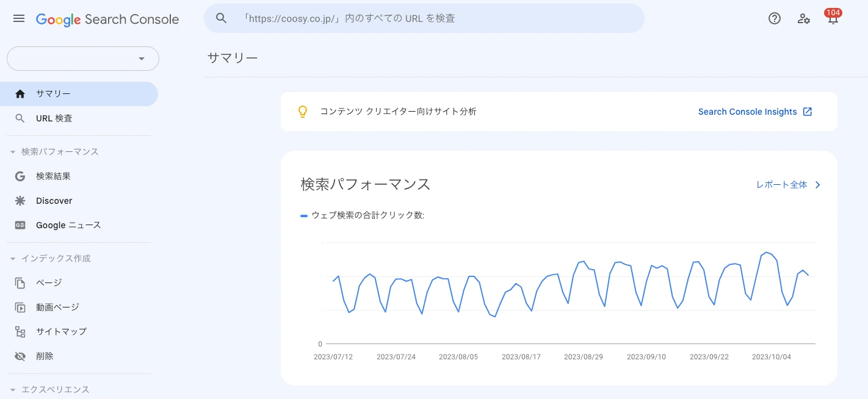868x399 pixels.
Task: Open ページ indexing report in sidebar
Action: coord(79,283)
